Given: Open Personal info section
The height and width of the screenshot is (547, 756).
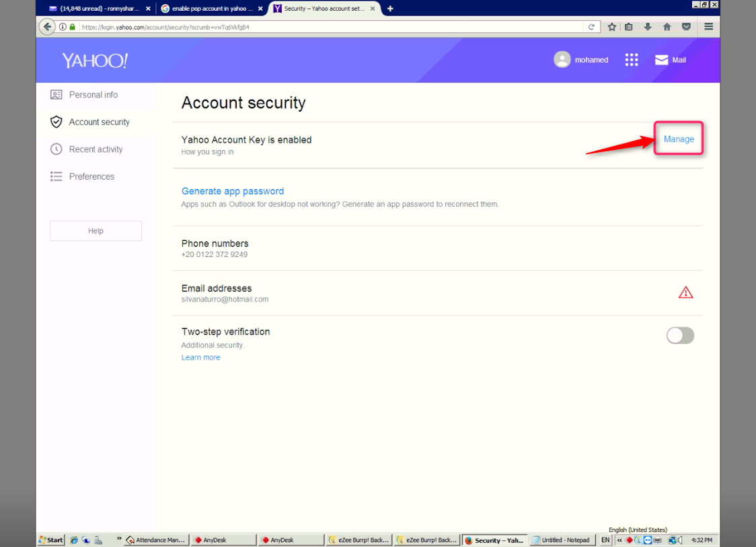Looking at the screenshot, I should click(93, 95).
